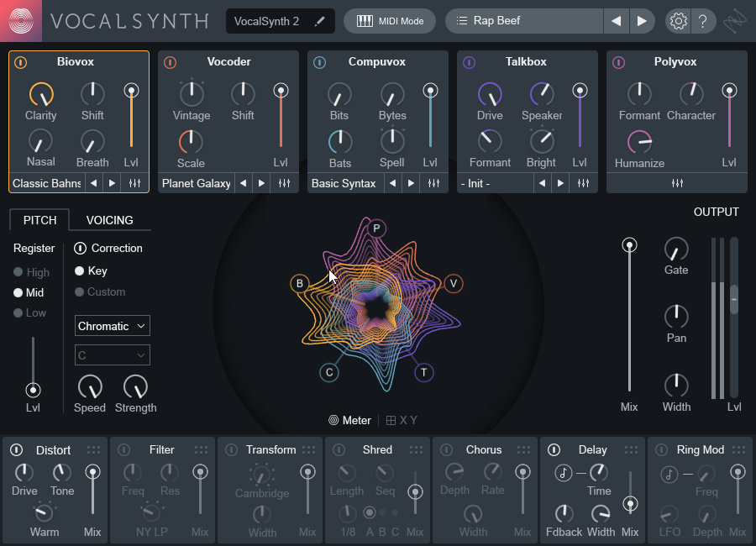Select previous Vocoder preset arrow

pos(243,183)
